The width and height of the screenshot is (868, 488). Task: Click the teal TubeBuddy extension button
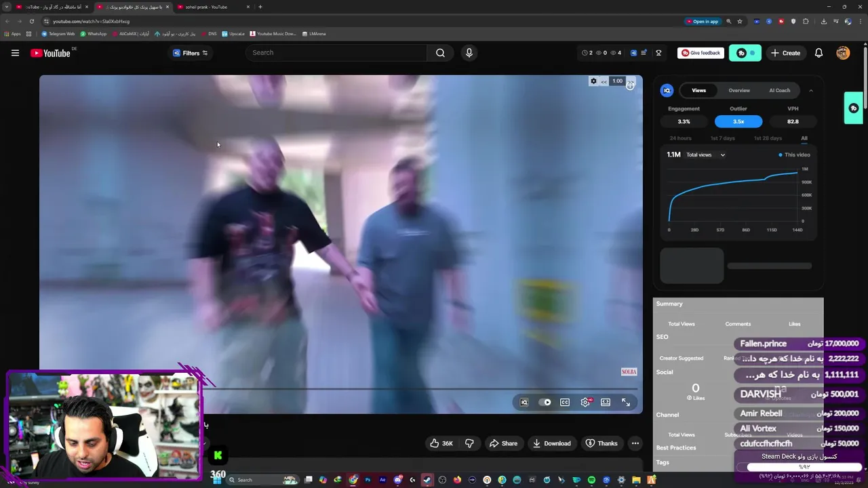[x=745, y=53]
